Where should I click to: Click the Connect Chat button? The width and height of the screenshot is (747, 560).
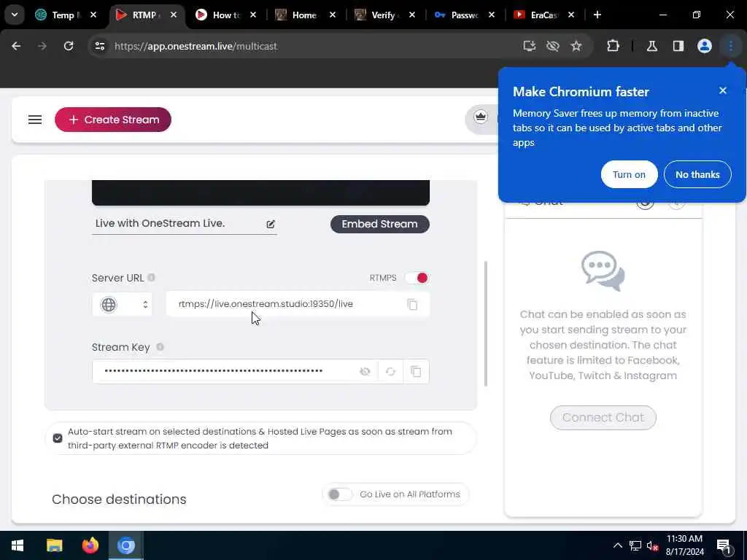click(x=603, y=418)
